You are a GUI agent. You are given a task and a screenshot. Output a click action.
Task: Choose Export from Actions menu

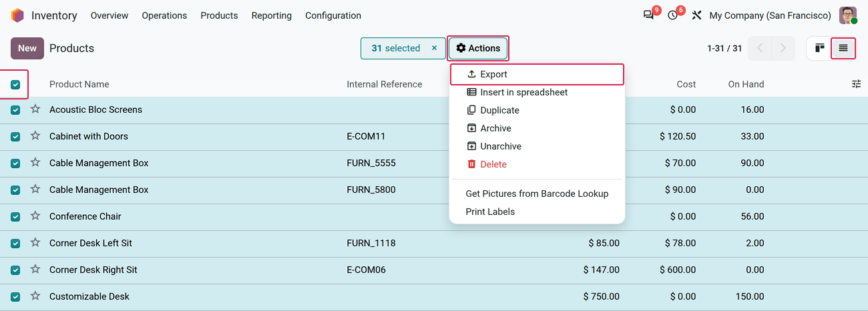[x=537, y=74]
